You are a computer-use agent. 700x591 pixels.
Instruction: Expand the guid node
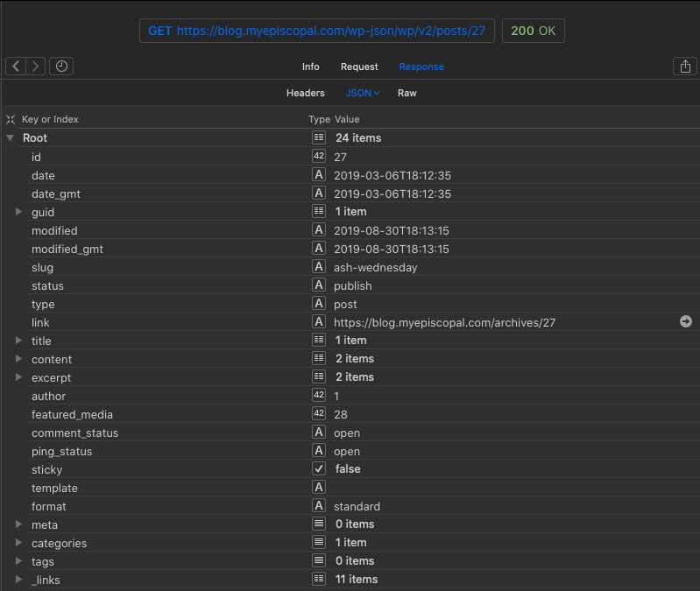(18, 211)
